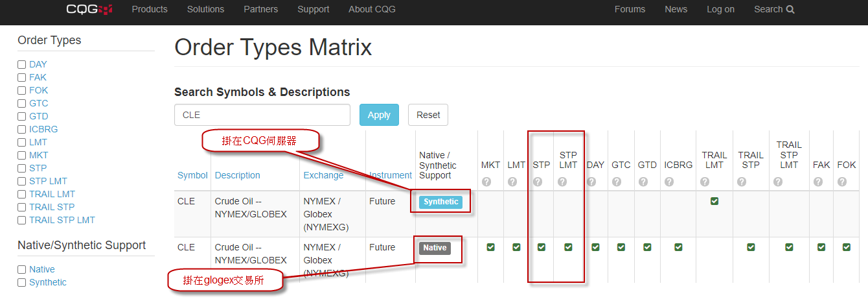Click the blue Apply button

pos(379,115)
